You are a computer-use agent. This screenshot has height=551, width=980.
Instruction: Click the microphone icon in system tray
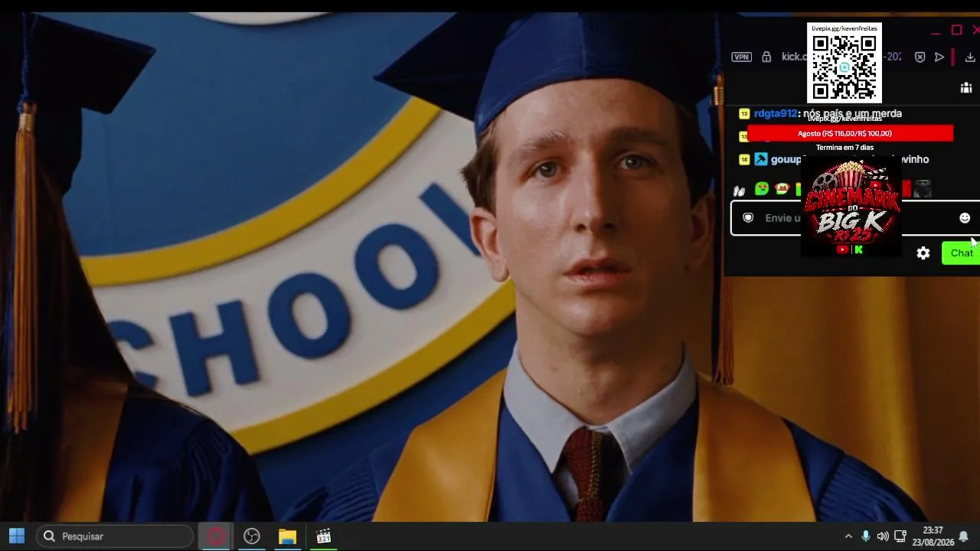pyautogui.click(x=866, y=536)
